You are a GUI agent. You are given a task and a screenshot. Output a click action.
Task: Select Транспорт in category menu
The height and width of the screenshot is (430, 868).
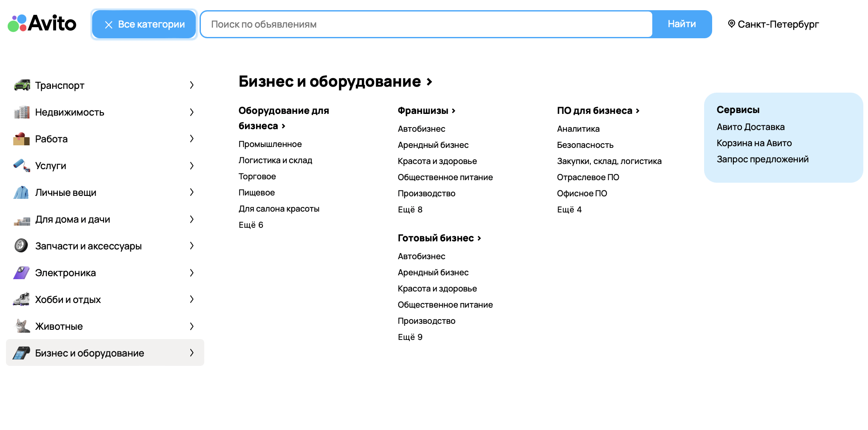click(x=105, y=85)
